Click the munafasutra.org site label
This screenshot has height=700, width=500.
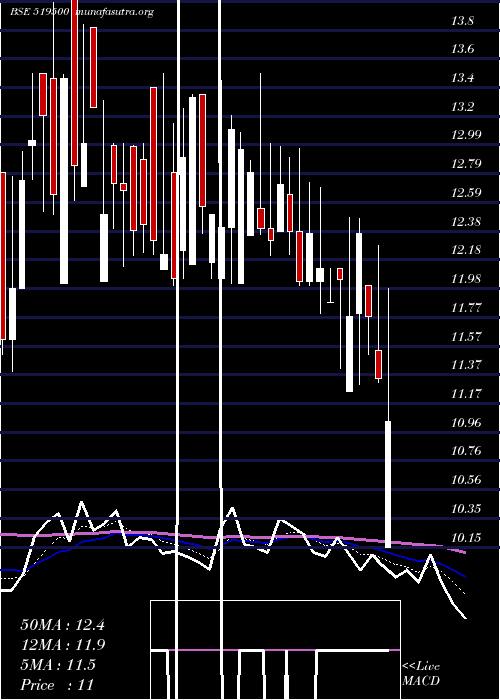pos(115,12)
